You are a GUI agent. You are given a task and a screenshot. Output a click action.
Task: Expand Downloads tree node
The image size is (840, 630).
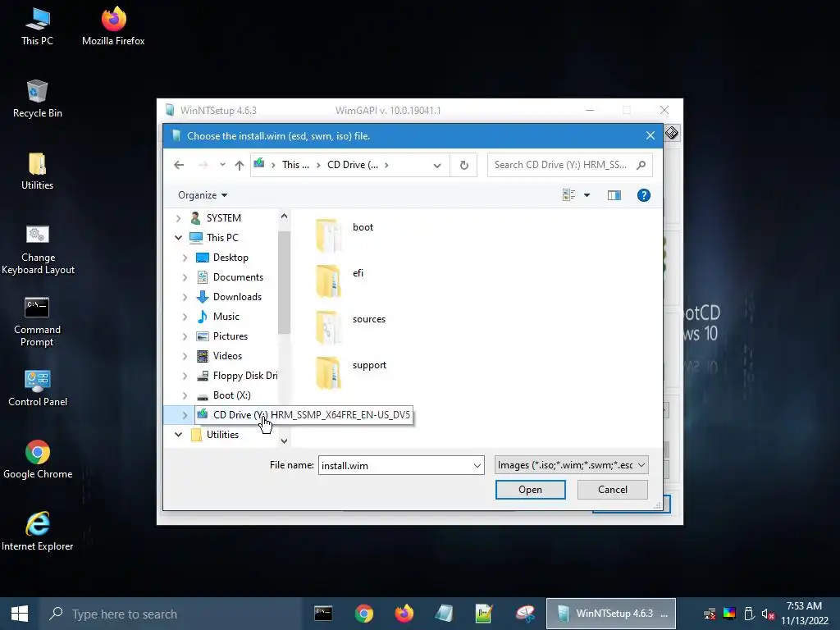coord(185,297)
